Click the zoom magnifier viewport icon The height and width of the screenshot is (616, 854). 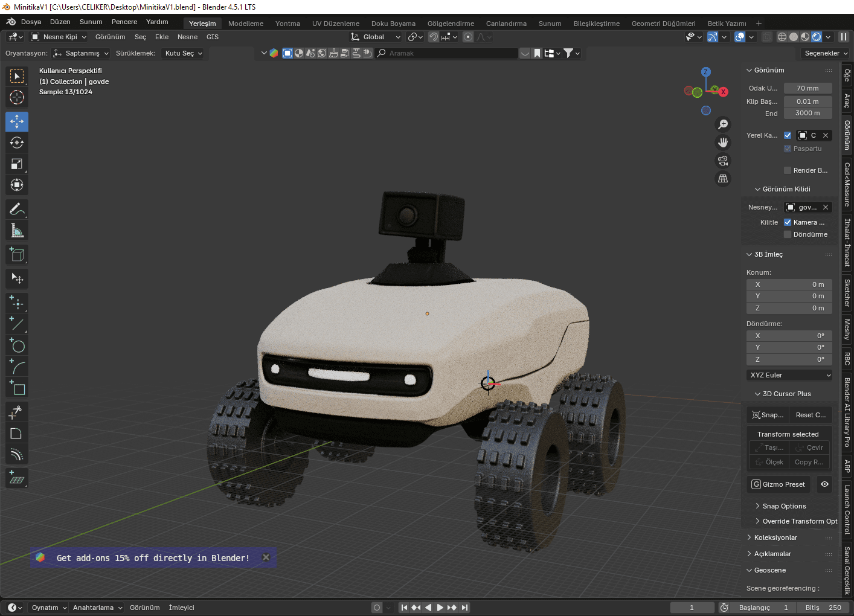coord(722,124)
